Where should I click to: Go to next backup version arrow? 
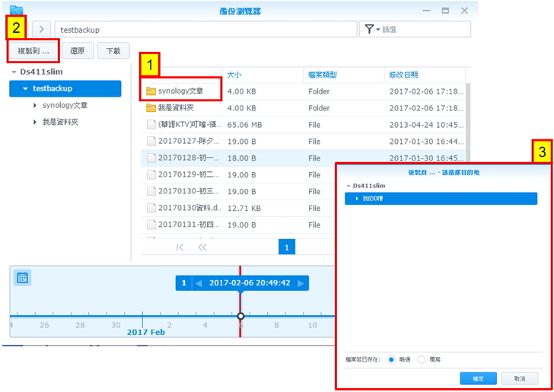click(301, 283)
